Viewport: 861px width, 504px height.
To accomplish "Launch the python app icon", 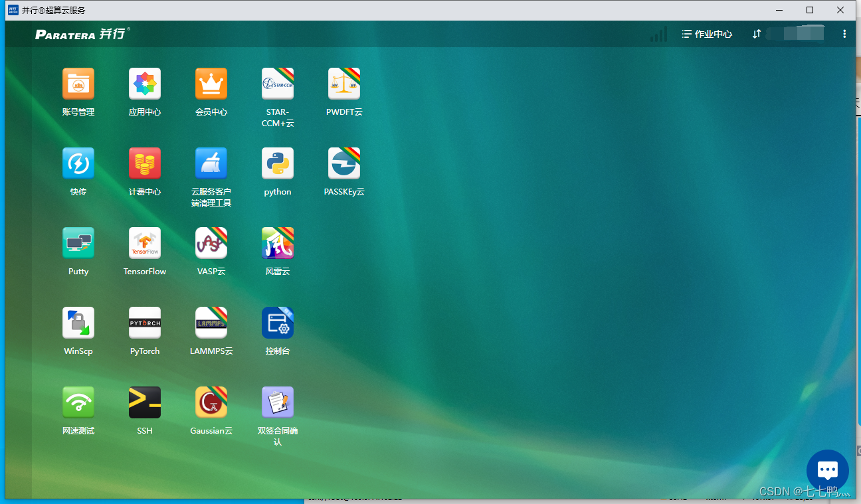I will pyautogui.click(x=278, y=163).
